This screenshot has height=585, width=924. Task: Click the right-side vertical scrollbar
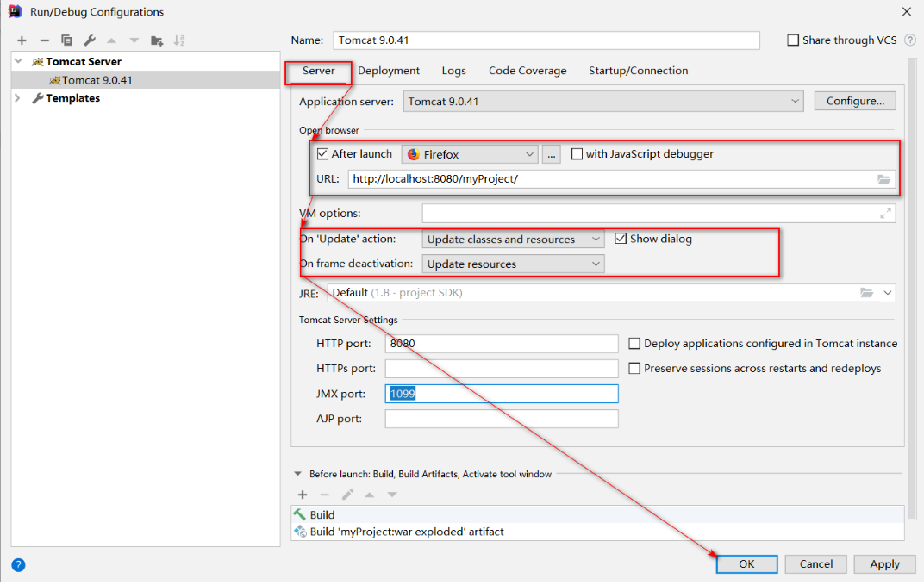coord(912,289)
